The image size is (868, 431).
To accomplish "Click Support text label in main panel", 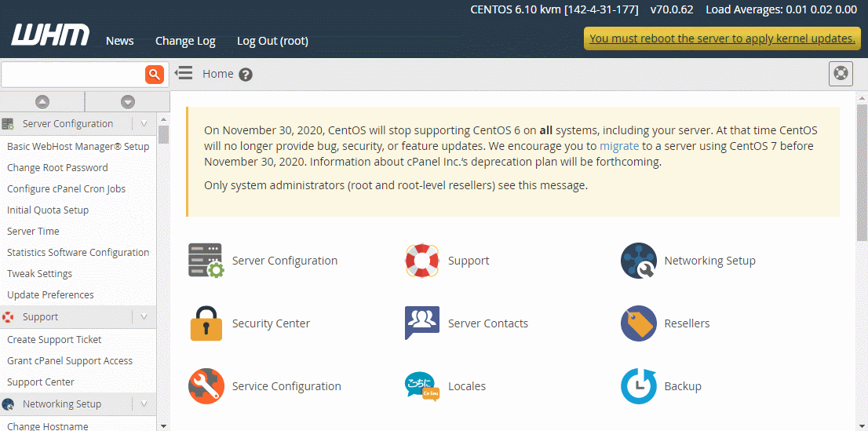I will (469, 261).
